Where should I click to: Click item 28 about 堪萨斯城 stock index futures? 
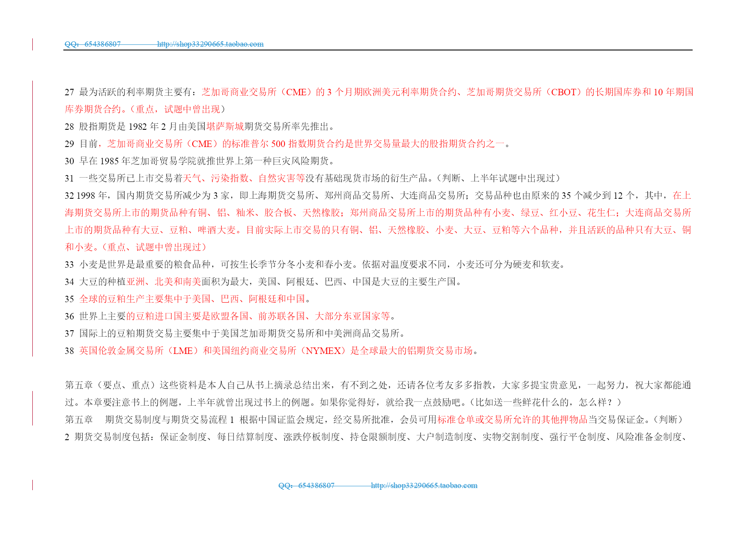click(x=200, y=126)
